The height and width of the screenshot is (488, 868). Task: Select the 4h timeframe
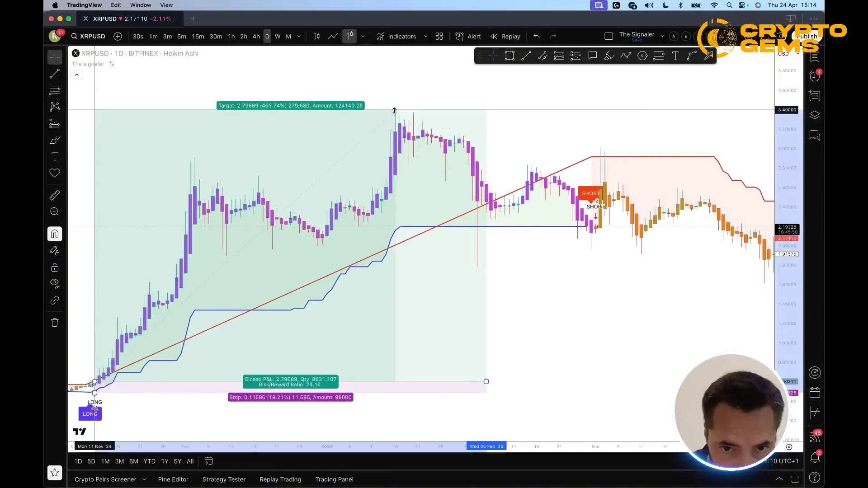256,36
